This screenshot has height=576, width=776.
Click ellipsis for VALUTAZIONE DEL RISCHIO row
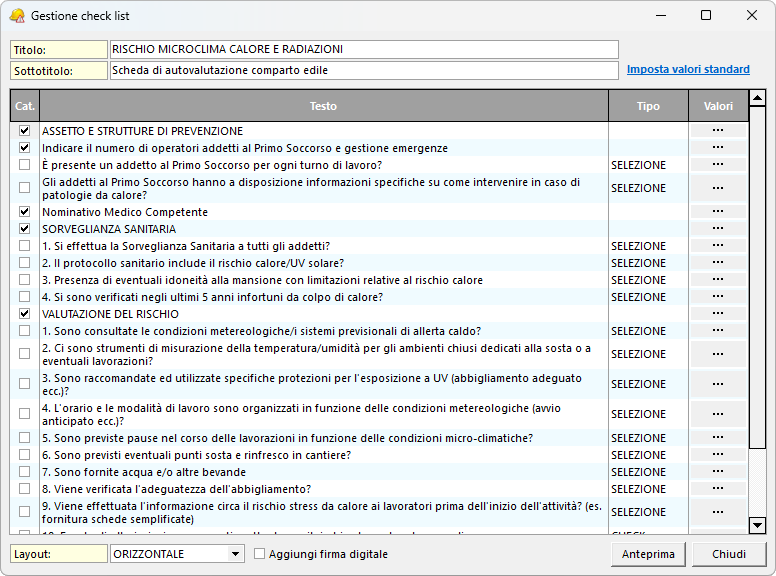pyautogui.click(x=717, y=314)
